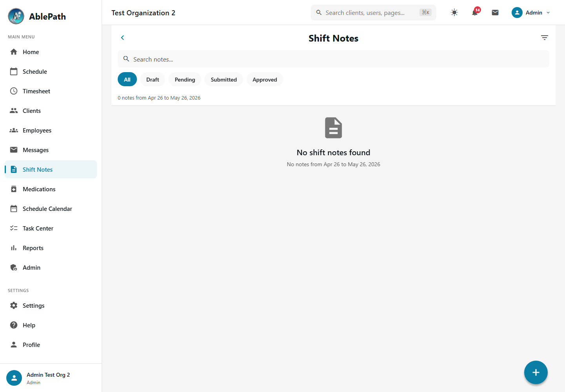This screenshot has width=565, height=392.
Task: Open notifications bell with 14 badge
Action: coord(475,13)
